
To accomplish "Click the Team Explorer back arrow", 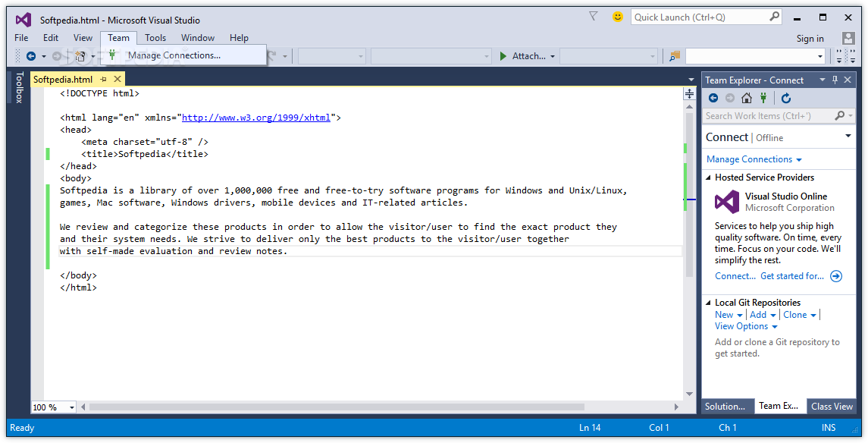I will pyautogui.click(x=713, y=98).
